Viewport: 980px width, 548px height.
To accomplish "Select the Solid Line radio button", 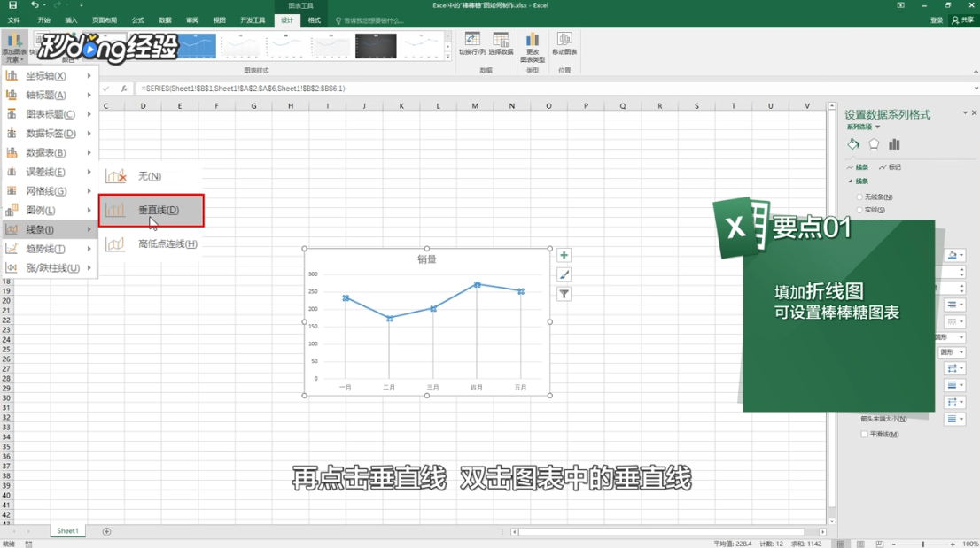I will point(859,210).
